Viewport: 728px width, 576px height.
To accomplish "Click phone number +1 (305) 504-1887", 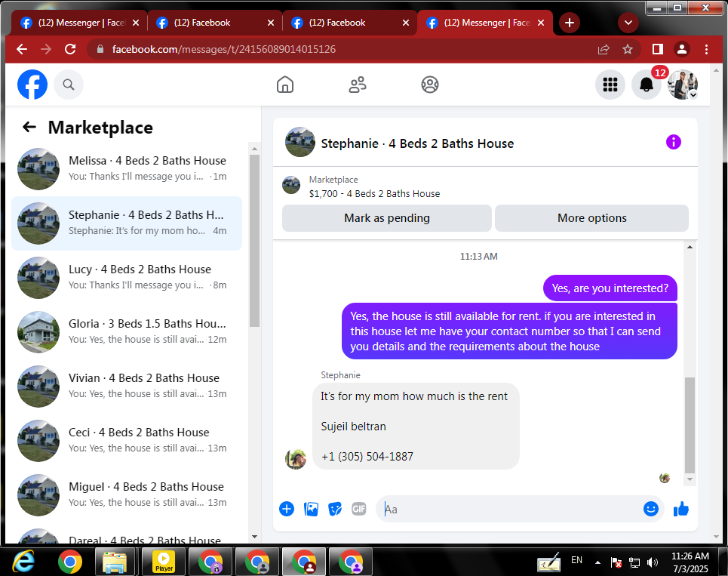I will point(367,457).
